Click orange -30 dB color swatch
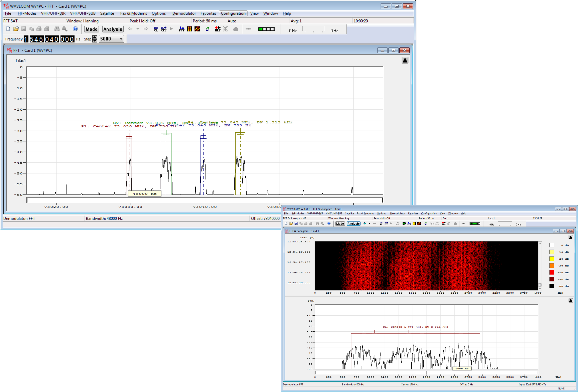 (552, 265)
